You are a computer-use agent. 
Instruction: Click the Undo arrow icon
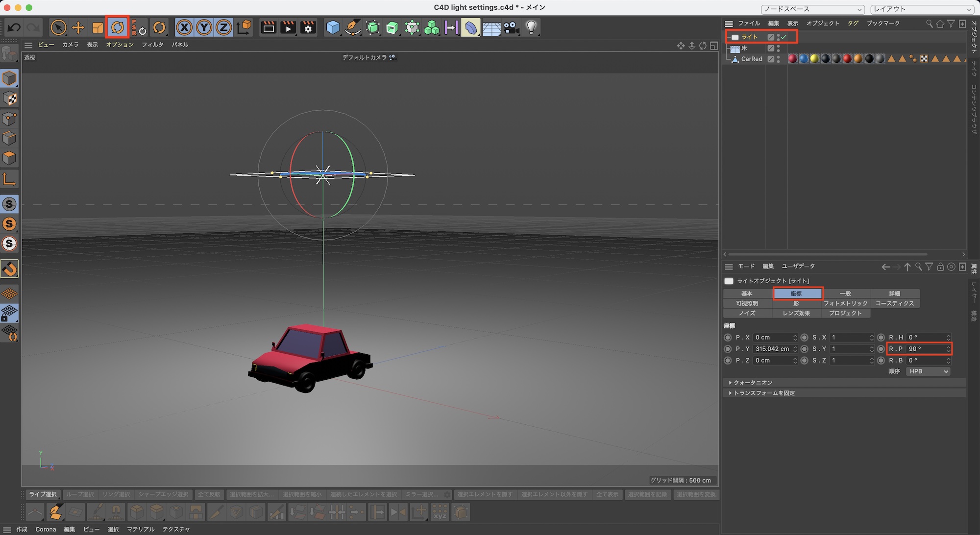(14, 27)
